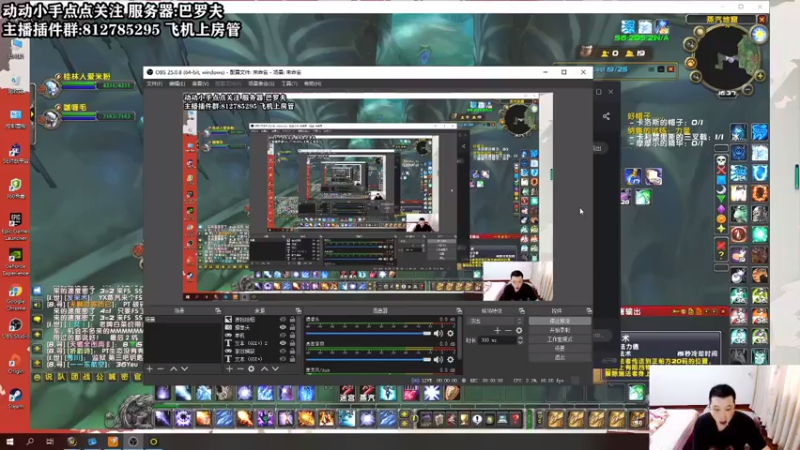Open the Windows Start menu
The width and height of the screenshot is (800, 450).
pyautogui.click(x=10, y=441)
